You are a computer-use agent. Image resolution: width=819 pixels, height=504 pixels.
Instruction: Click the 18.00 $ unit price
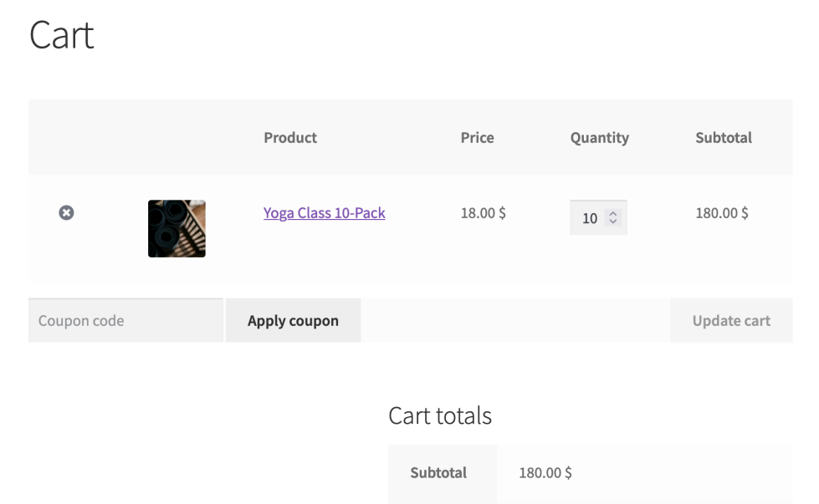point(483,213)
